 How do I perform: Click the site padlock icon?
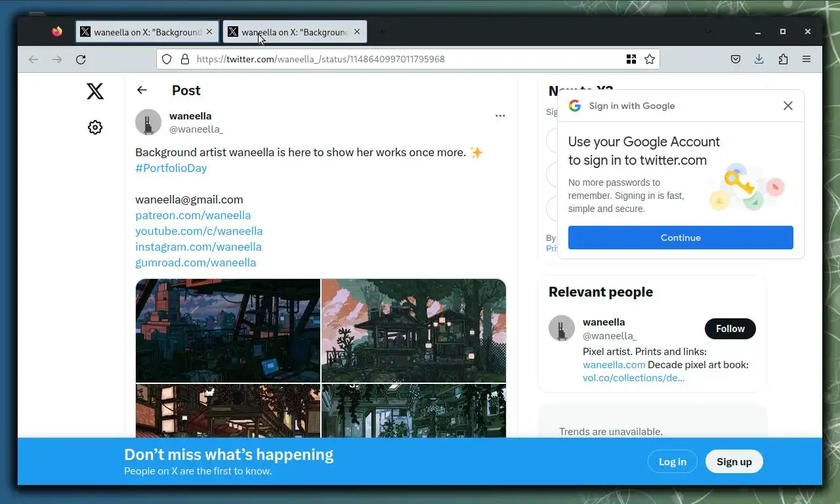pos(185,59)
